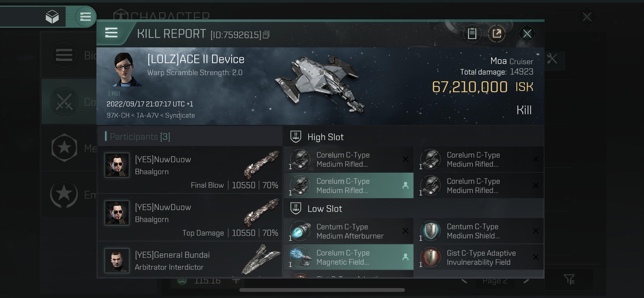Click the cube inventory icon
Viewport: 644px width, 298px height.
point(52,17)
